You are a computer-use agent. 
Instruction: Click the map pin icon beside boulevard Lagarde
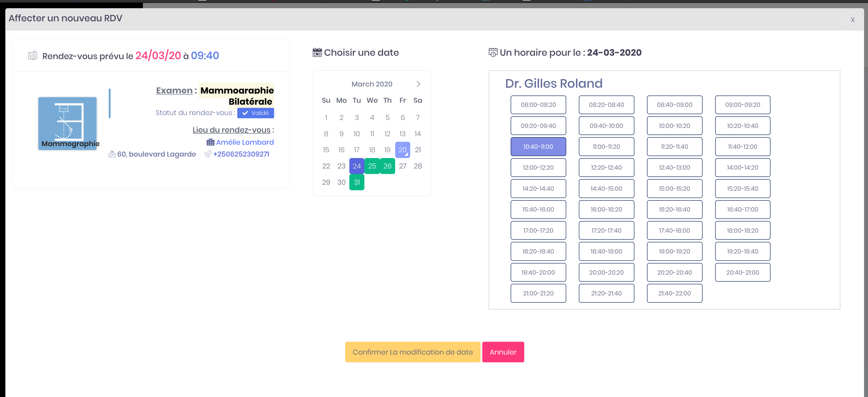tap(112, 154)
